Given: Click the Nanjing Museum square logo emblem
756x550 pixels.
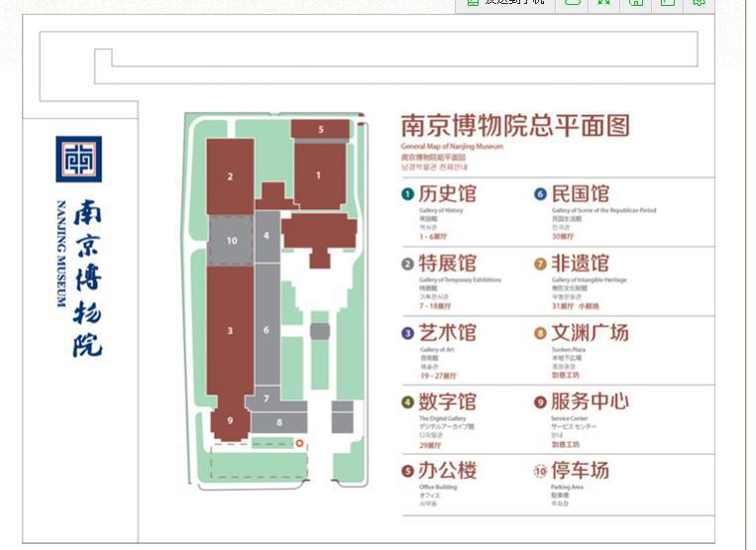Looking at the screenshot, I should click(x=78, y=160).
